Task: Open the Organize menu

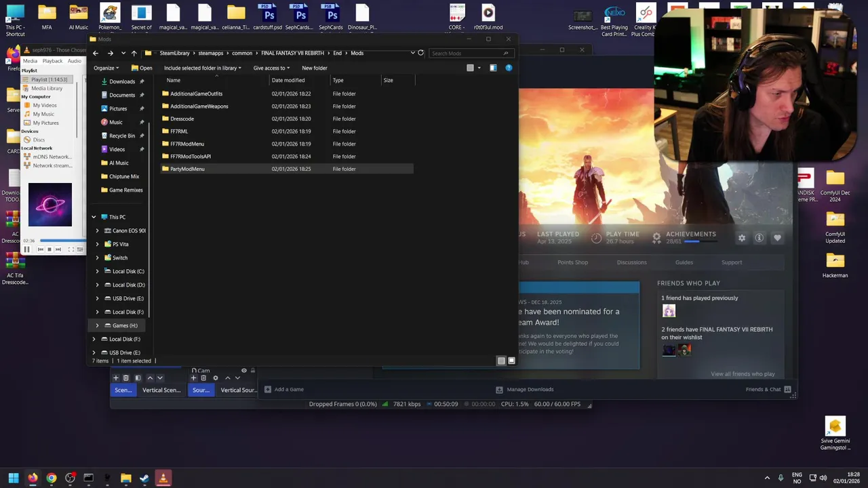Action: pos(106,68)
